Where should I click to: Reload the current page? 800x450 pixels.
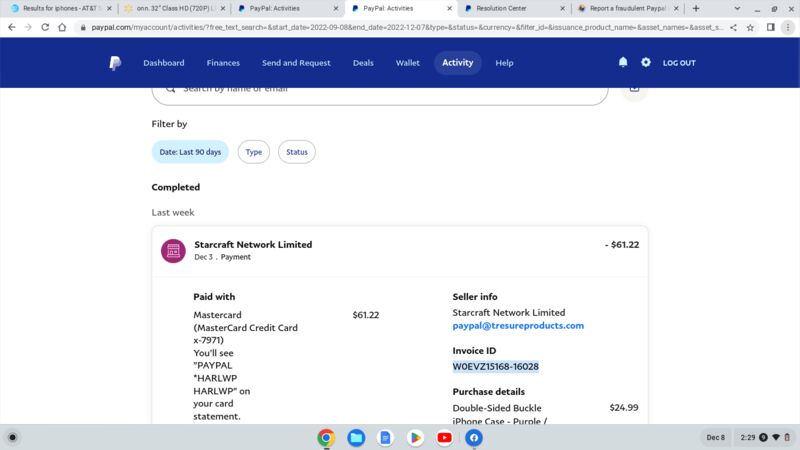[45, 28]
